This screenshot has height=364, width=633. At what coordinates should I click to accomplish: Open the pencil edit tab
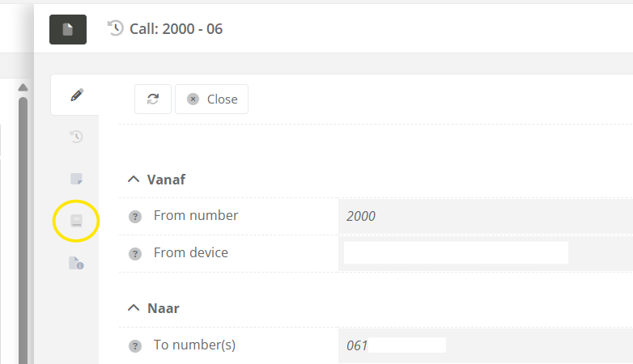coord(76,95)
